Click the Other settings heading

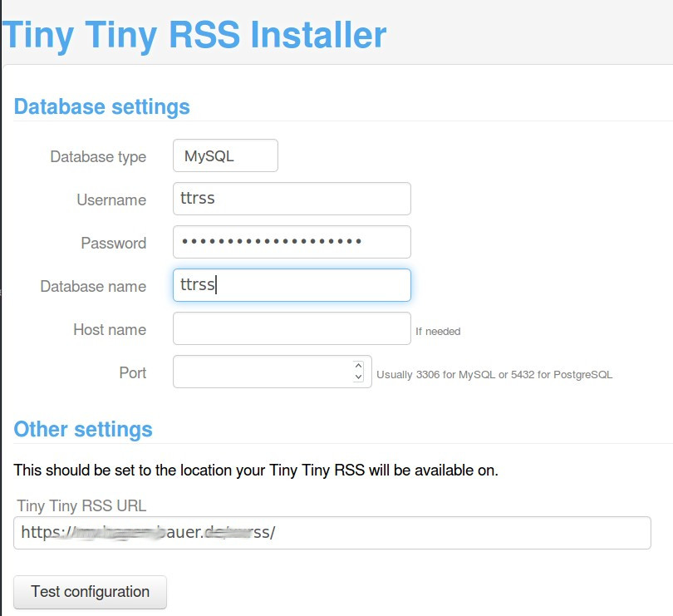tap(83, 429)
